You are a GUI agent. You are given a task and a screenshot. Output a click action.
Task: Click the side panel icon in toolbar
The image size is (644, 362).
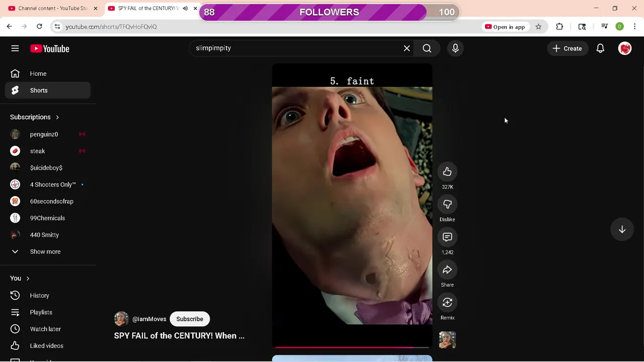(582, 27)
